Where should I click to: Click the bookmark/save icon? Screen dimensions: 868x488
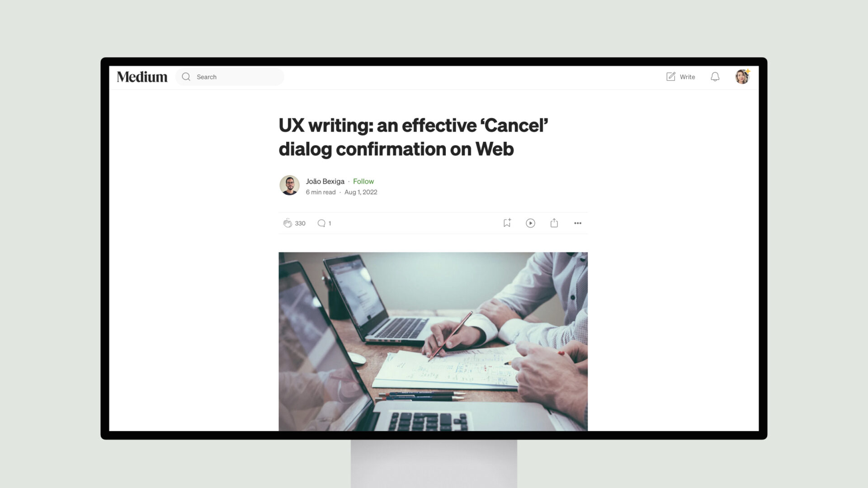(x=507, y=223)
